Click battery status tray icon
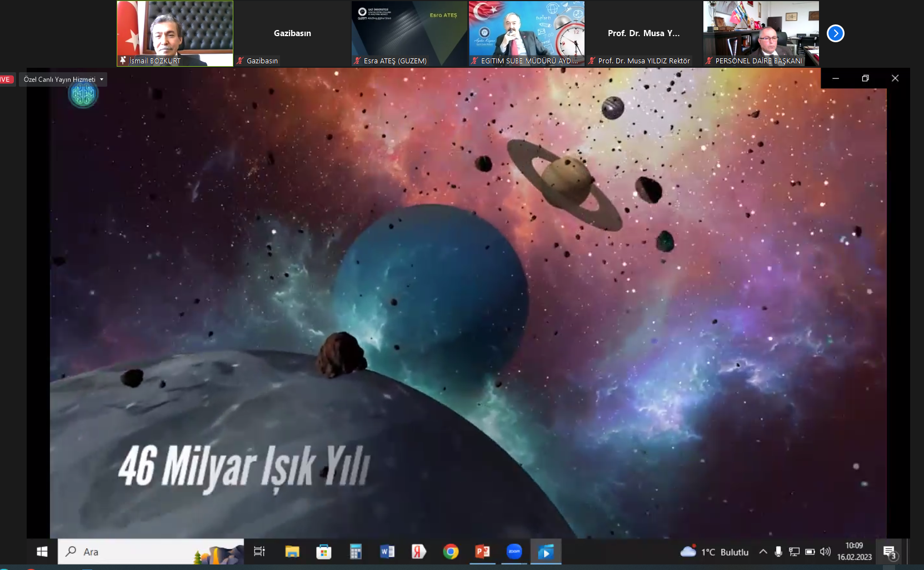This screenshot has height=570, width=924. 810,552
